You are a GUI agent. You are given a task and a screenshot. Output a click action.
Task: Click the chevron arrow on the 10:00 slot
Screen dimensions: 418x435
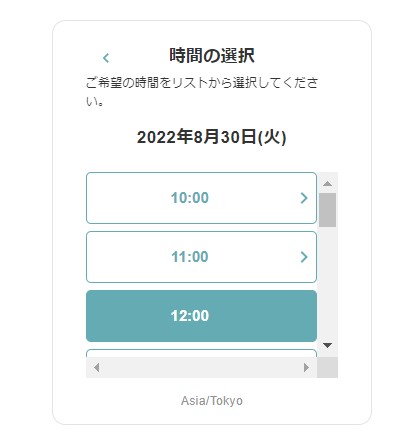point(304,198)
